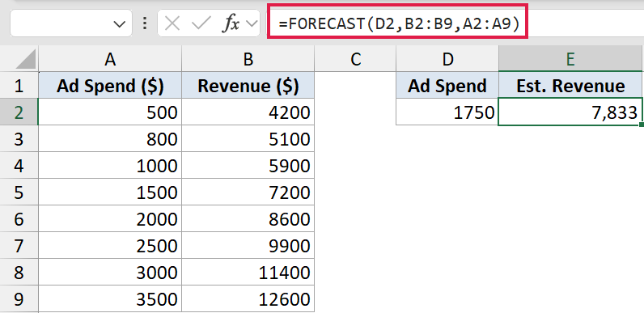Select column E header

[x=571, y=59]
